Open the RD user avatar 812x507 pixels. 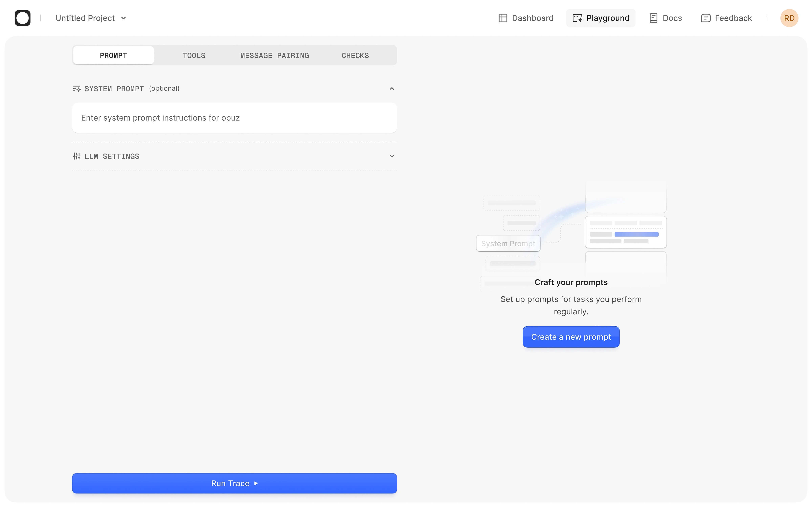pos(789,18)
